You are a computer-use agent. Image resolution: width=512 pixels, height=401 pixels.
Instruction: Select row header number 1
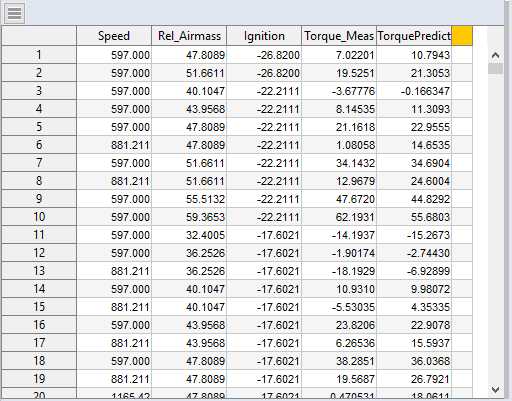coord(39,55)
